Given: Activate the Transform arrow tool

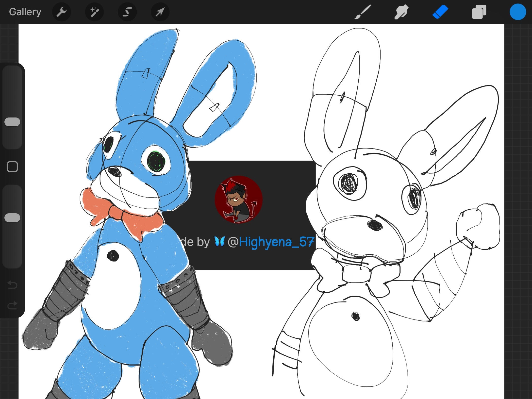Looking at the screenshot, I should click(160, 12).
